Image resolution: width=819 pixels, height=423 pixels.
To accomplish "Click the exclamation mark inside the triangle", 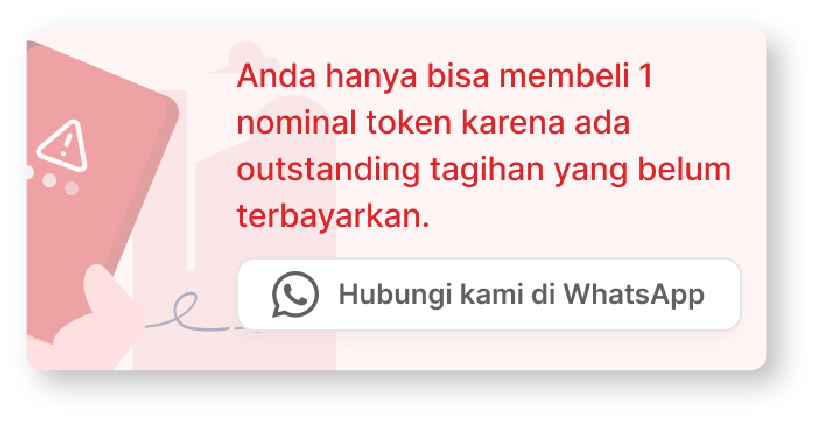I will tap(65, 146).
